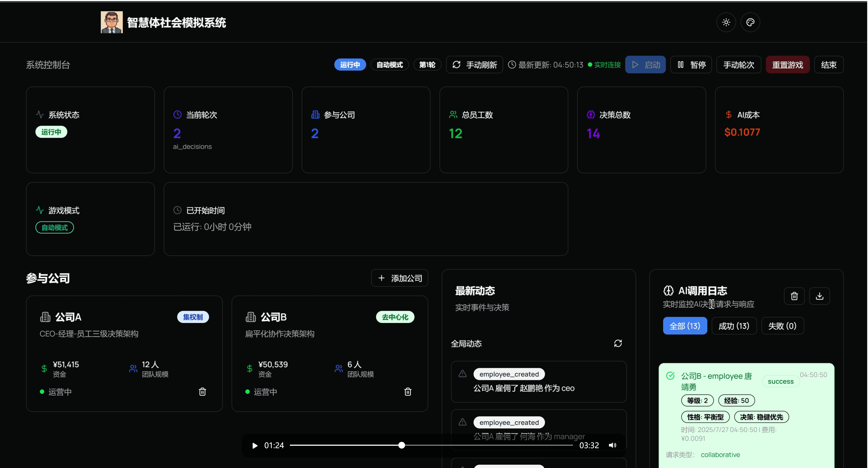Pause simulation with 暂停 button
868x468 pixels.
point(691,65)
